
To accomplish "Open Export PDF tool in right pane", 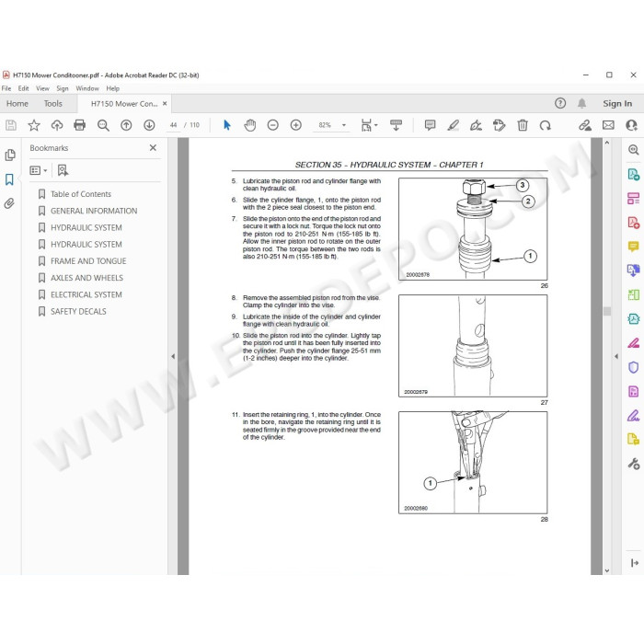I will (633, 174).
